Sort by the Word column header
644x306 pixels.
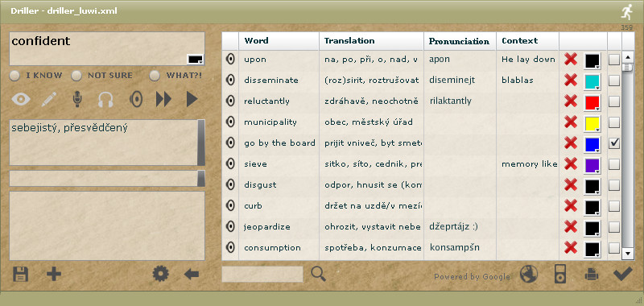tap(256, 40)
